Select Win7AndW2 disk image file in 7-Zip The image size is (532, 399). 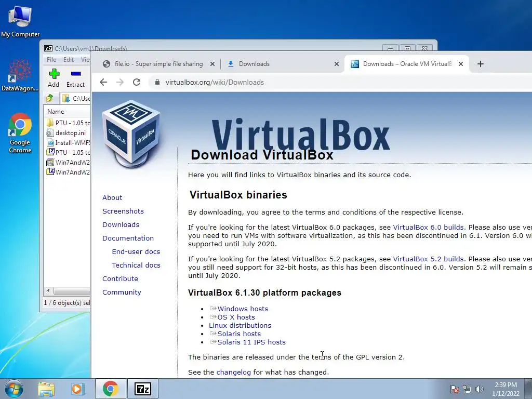click(68, 162)
